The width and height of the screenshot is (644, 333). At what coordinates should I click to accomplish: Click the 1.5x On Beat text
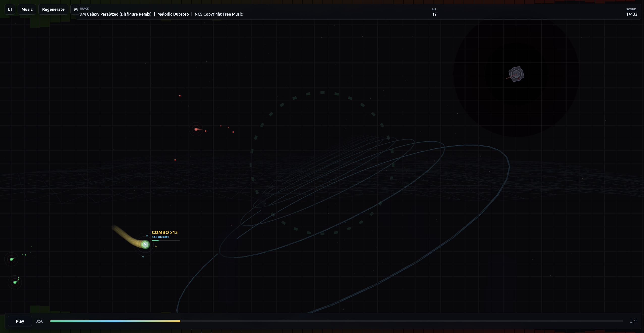160,237
